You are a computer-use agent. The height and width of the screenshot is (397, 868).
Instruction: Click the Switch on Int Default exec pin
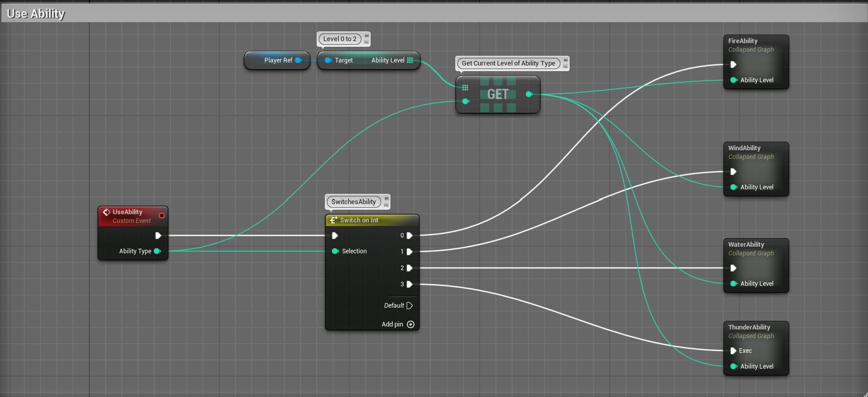(410, 306)
